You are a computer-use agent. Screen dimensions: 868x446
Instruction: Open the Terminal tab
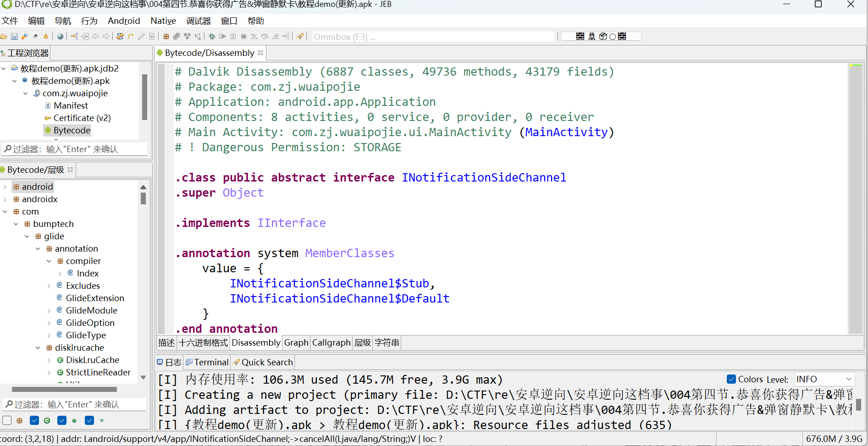tap(207, 362)
